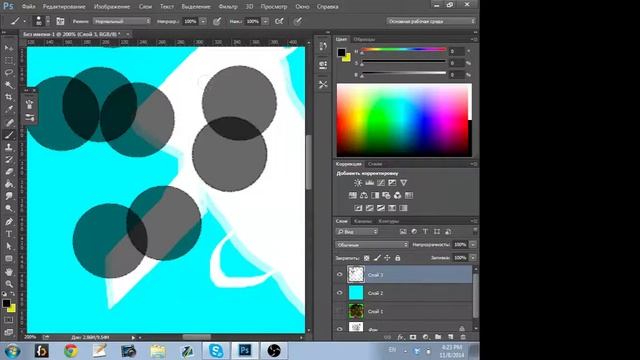Toggle lock transparent pixels

(367, 258)
